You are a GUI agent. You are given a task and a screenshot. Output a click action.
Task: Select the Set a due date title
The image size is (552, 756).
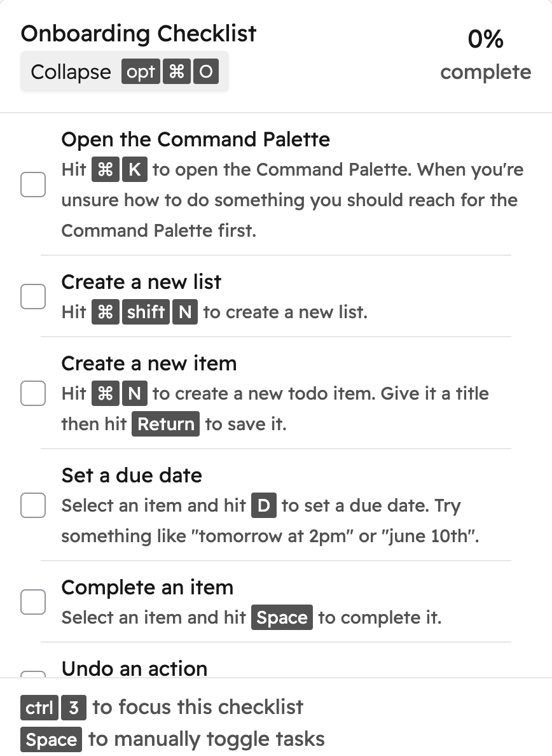pyautogui.click(x=132, y=475)
